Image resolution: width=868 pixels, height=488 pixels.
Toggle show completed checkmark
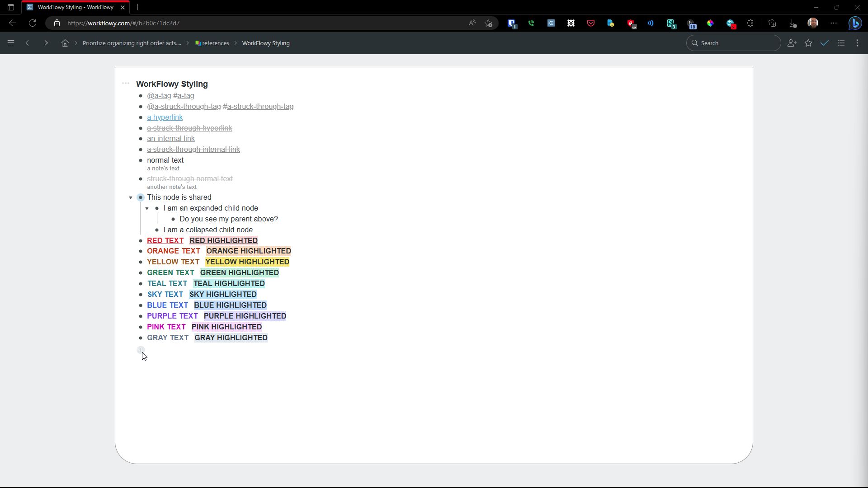click(x=825, y=43)
